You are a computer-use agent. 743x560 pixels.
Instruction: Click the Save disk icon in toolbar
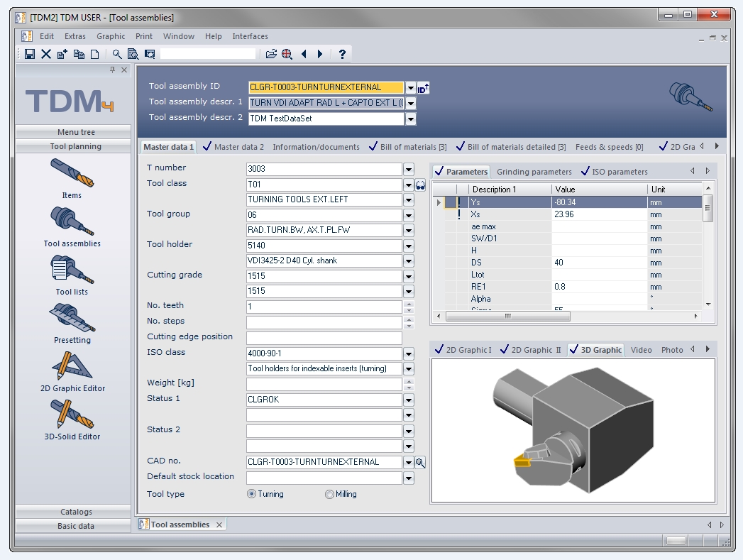(29, 54)
